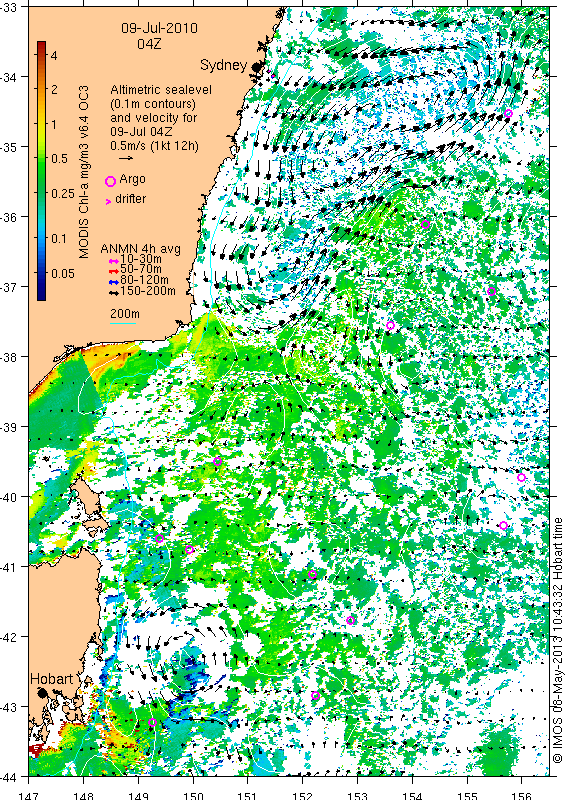Click the drifter legend arrowhead symbol
Viewport: 570px width, 800px height.
108,202
